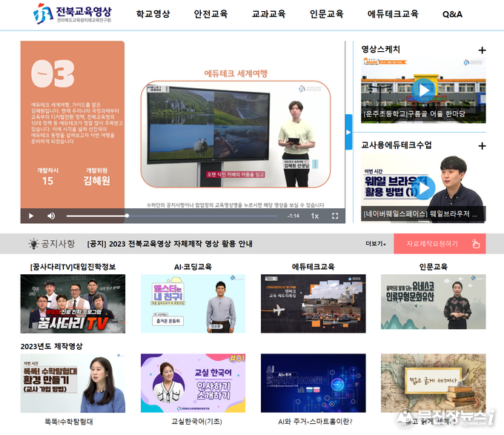
Task: Expand 교사용에듀테크수업 section with plus icon
Action: 482,146
